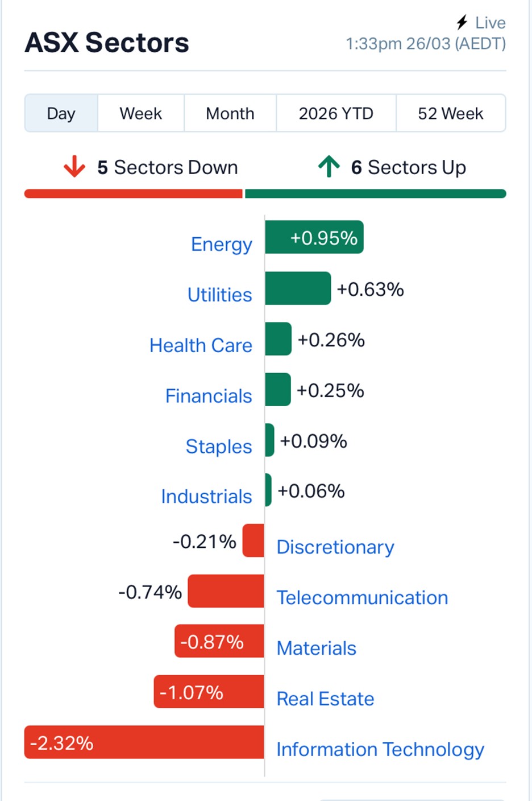Open the Discretionary sector link
Viewport: 532px width, 801px height.
click(x=335, y=547)
